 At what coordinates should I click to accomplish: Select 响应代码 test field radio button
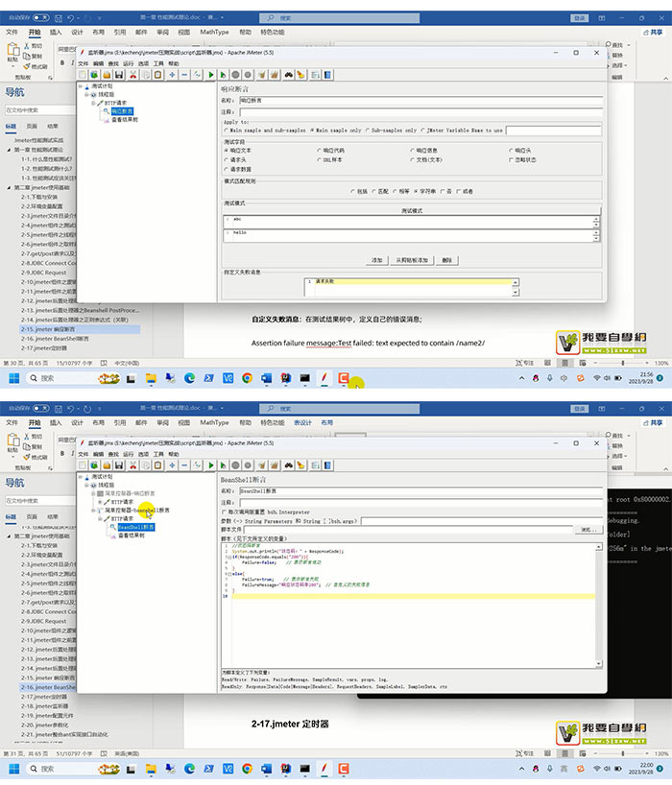(x=319, y=151)
